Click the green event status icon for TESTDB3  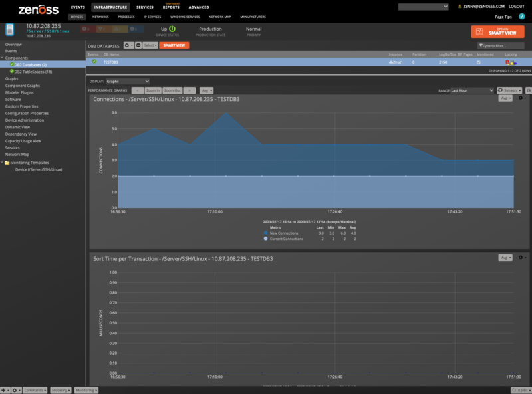point(94,62)
